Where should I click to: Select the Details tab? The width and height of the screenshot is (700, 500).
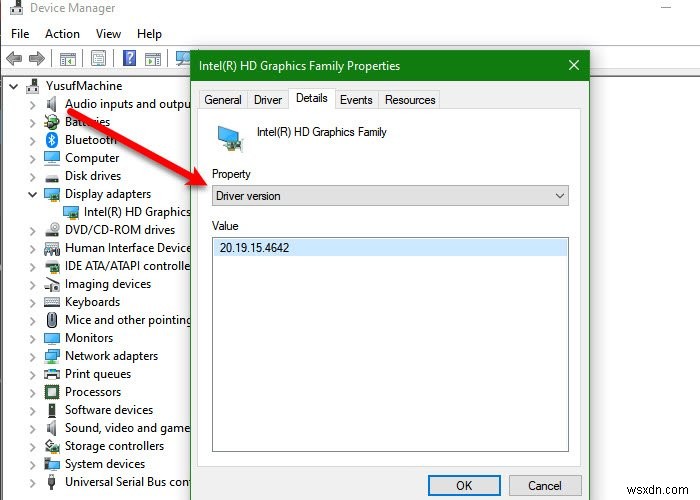pyautogui.click(x=312, y=98)
